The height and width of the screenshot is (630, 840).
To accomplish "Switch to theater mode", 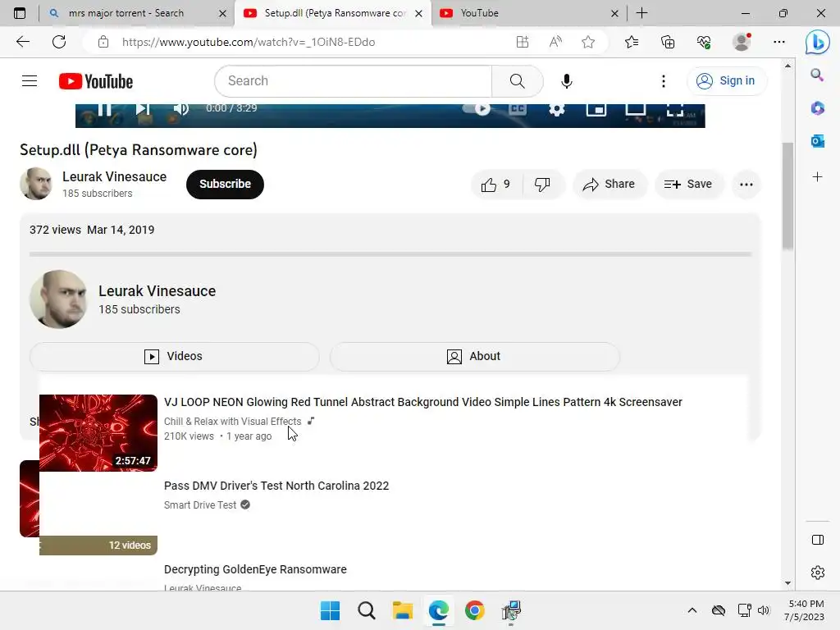I will tap(636, 109).
